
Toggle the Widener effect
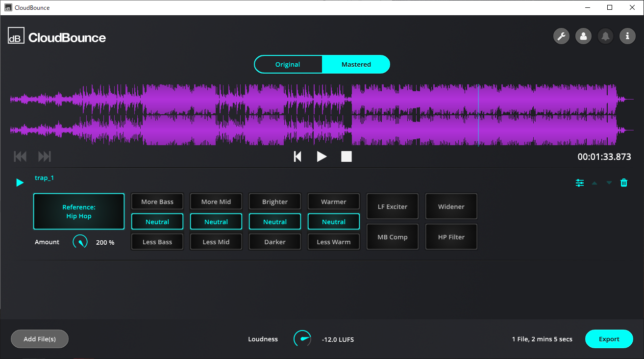(451, 206)
